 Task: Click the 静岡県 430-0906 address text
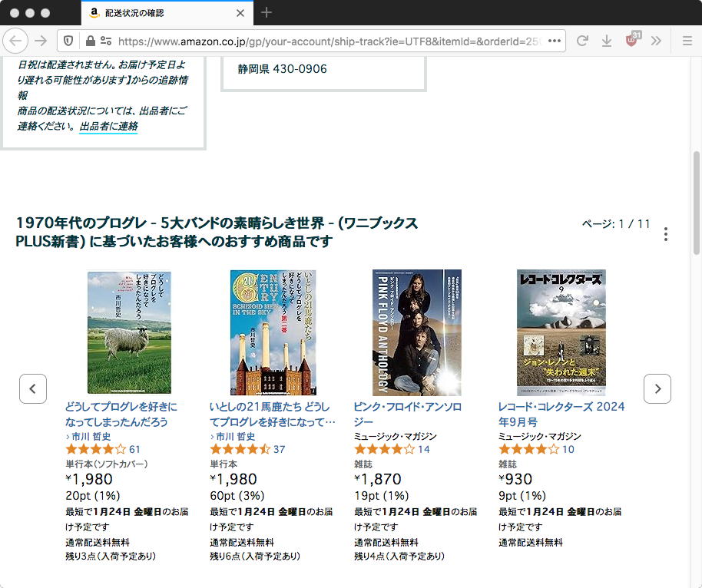pyautogui.click(x=282, y=69)
